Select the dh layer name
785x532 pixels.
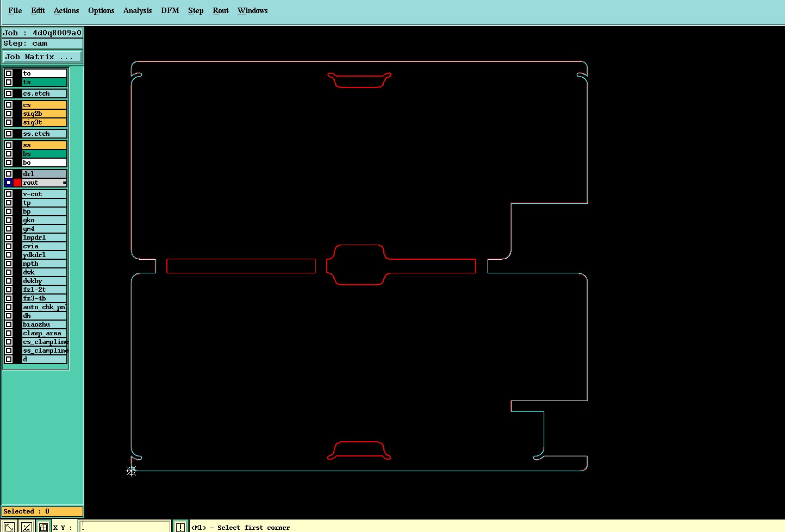click(x=44, y=316)
